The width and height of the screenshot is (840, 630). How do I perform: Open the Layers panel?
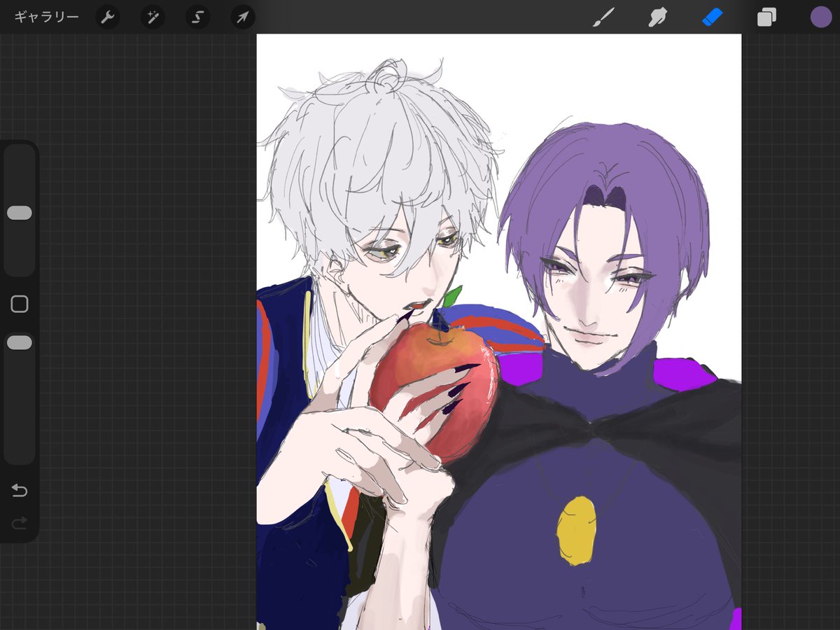point(766,17)
